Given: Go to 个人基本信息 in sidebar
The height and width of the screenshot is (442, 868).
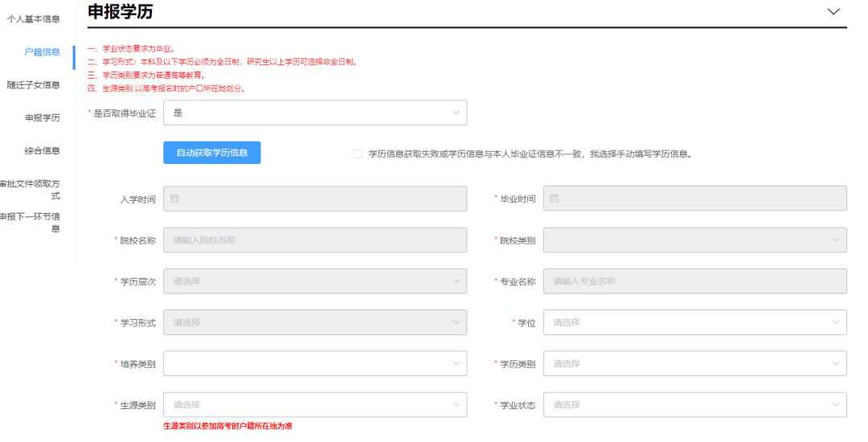Looking at the screenshot, I should point(33,19).
